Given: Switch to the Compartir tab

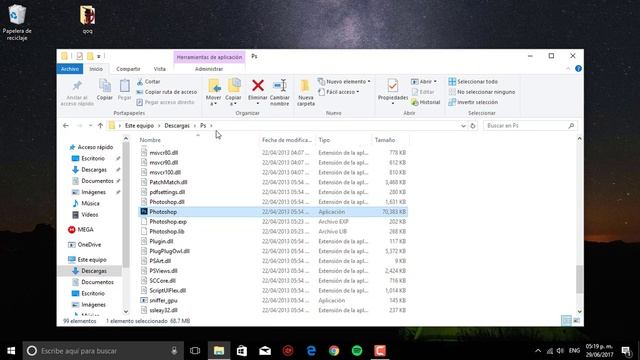Looking at the screenshot, I should (x=128, y=69).
